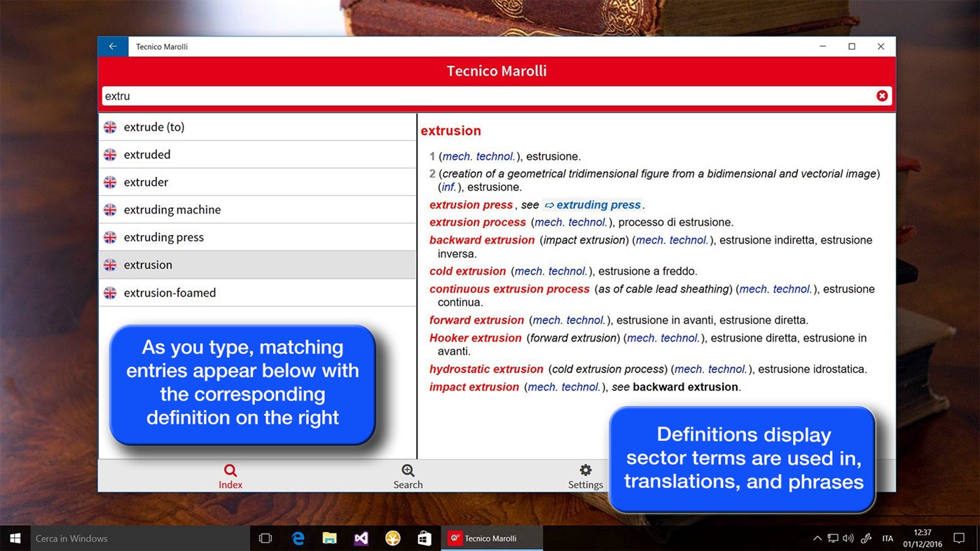Expand hidden tray icons with the chevron
Screen dimensions: 980x551
coord(818,538)
